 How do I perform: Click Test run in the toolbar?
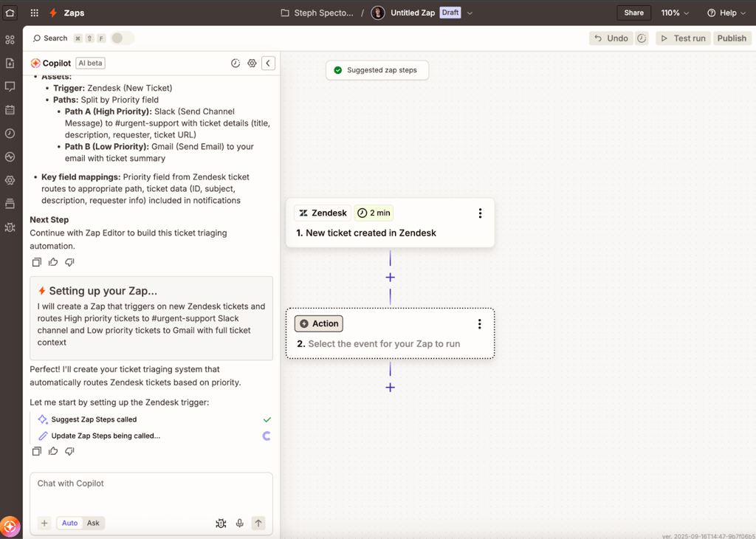[682, 38]
